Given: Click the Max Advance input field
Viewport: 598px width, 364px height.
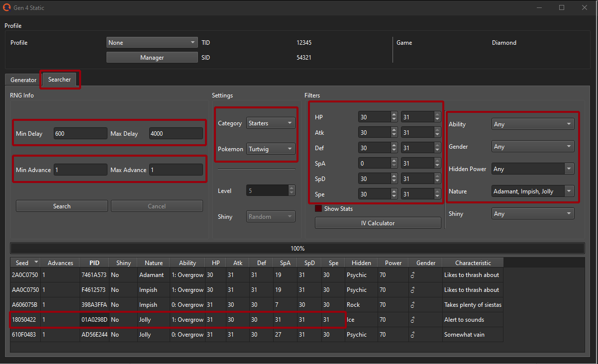Looking at the screenshot, I should tap(176, 170).
